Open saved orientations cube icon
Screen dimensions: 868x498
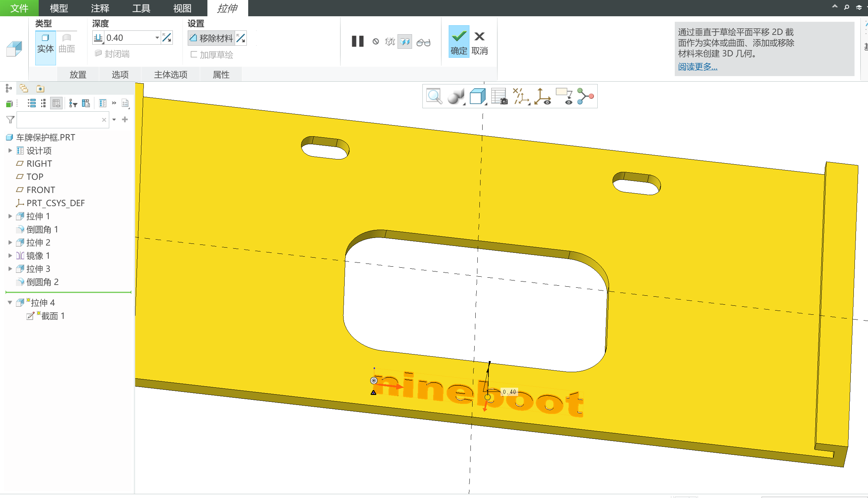click(478, 96)
